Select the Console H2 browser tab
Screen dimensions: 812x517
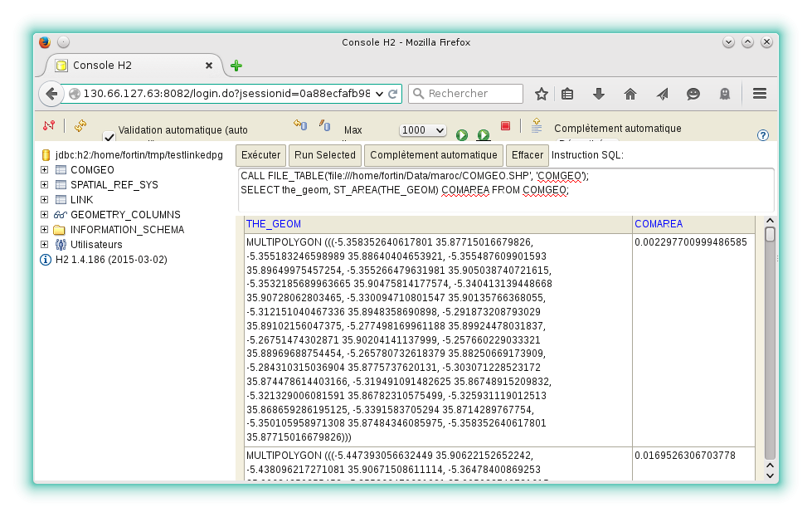(134, 66)
